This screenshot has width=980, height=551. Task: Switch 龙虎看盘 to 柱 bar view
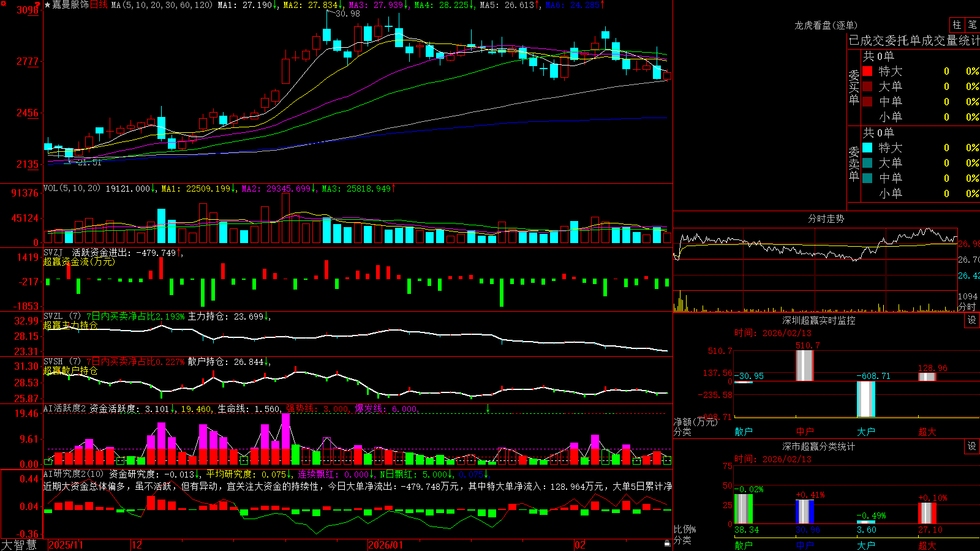tap(957, 25)
